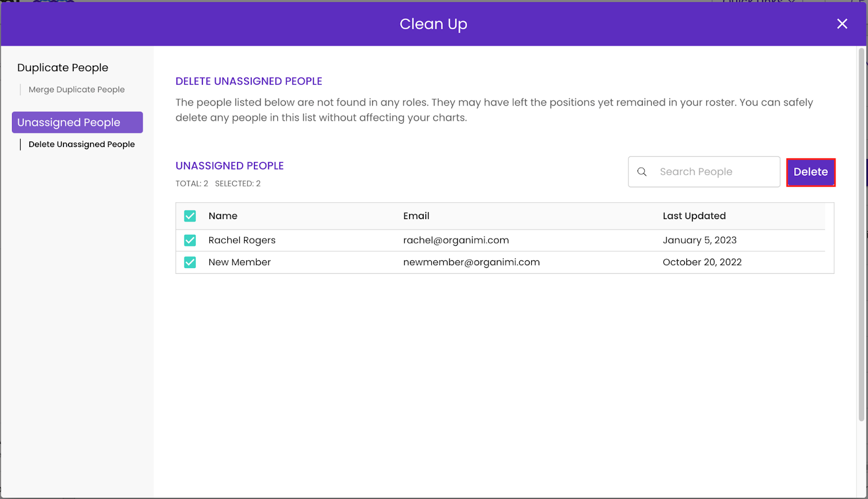
Task: Select the Rachel Rogers row
Action: click(242, 240)
